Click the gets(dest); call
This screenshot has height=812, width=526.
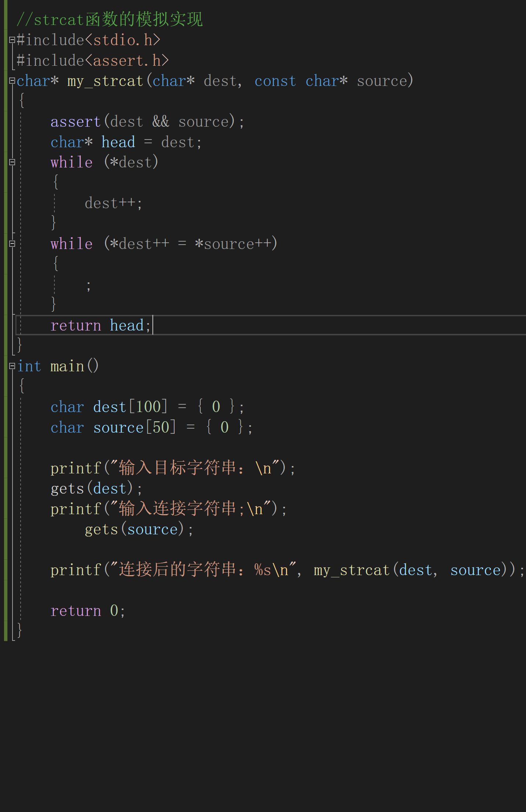(96, 488)
